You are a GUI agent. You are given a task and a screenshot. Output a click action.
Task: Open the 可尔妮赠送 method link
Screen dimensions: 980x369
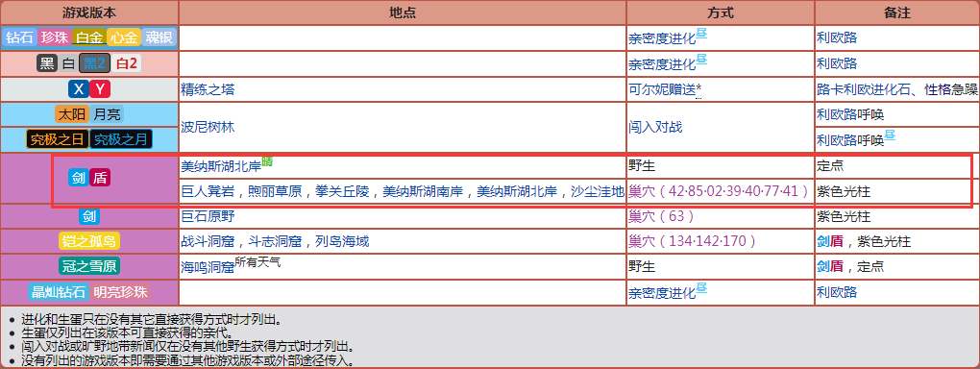(x=662, y=90)
